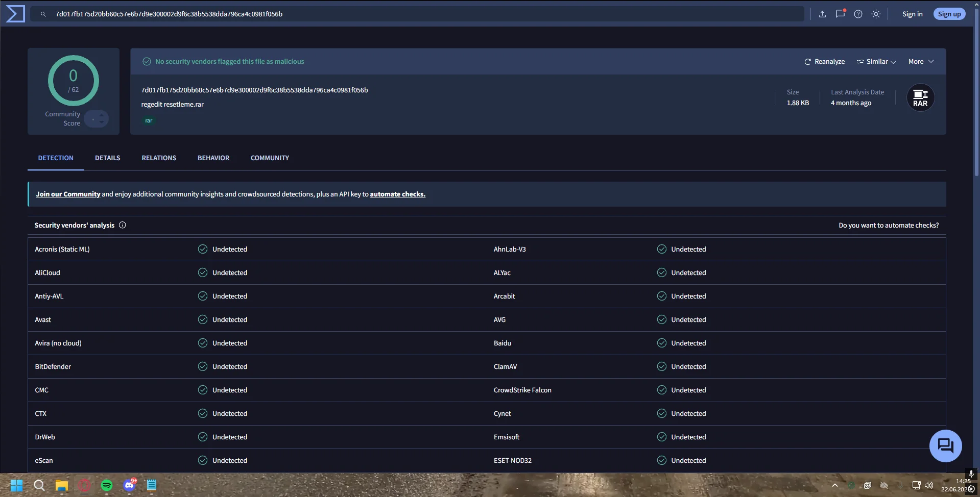Viewport: 980px width, 497px height.
Task: Click the file hash in the summary card
Action: pyautogui.click(x=254, y=90)
